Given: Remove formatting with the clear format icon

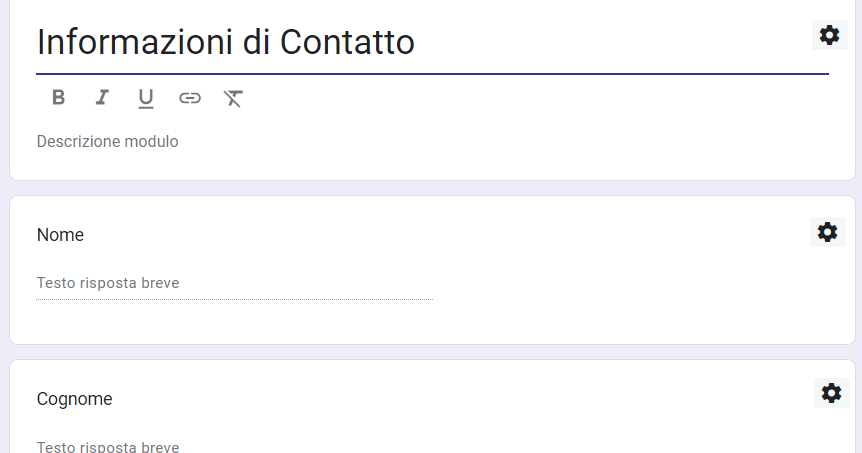Looking at the screenshot, I should [233, 97].
